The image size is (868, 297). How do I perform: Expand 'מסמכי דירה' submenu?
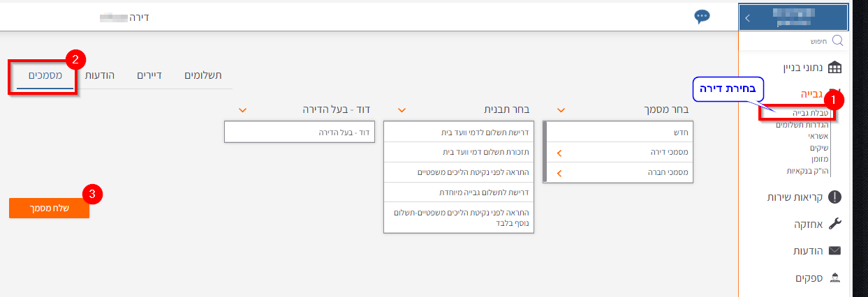click(x=559, y=152)
